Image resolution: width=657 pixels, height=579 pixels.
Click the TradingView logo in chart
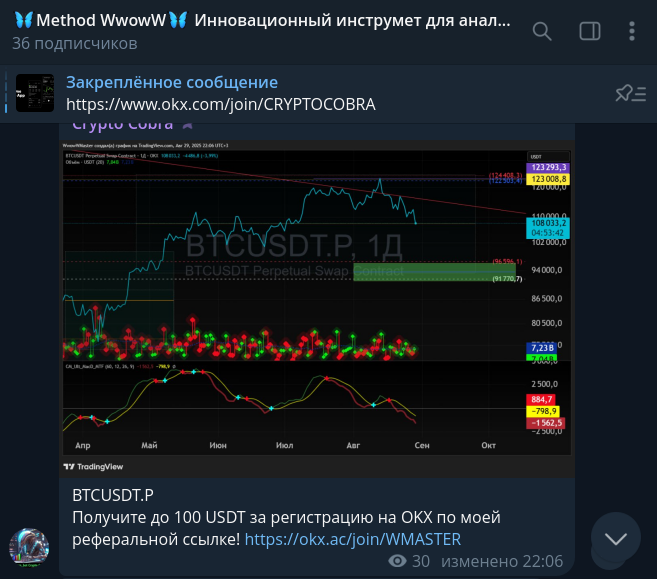pyautogui.click(x=94, y=466)
